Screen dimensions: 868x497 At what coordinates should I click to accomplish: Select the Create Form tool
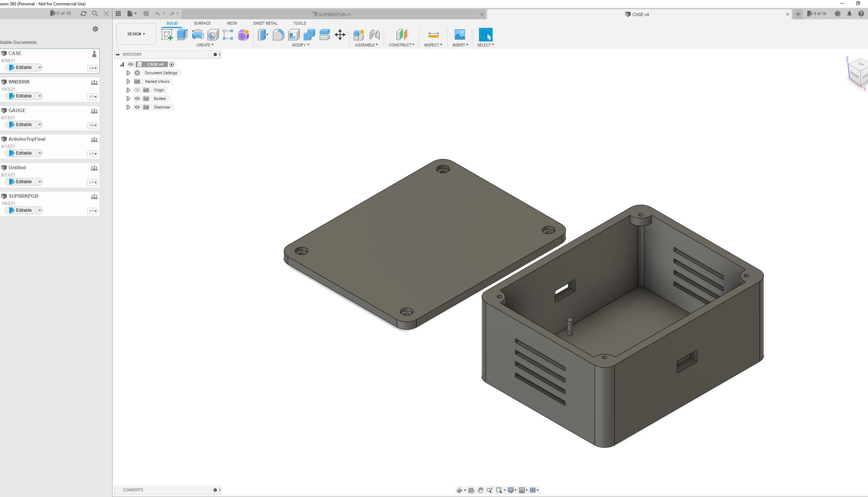click(244, 35)
